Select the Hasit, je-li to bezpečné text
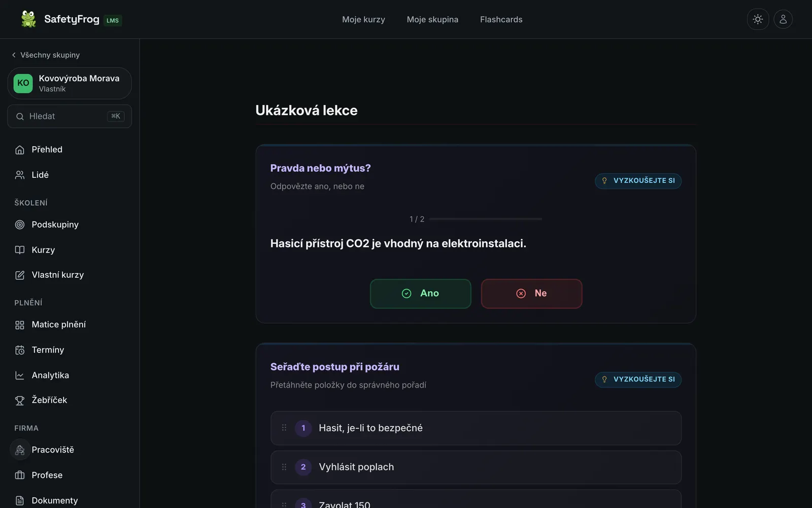The image size is (812, 508). point(370,428)
